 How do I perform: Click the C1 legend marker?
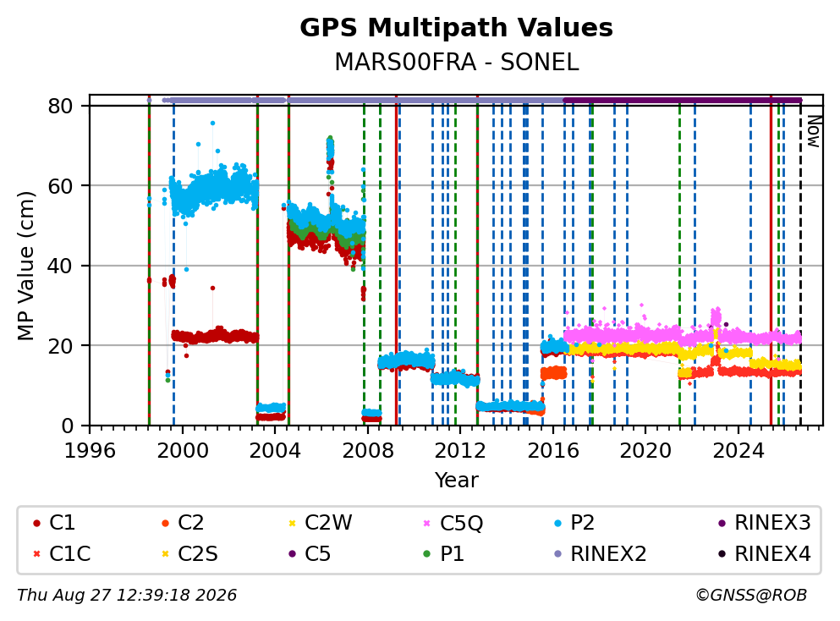point(36,524)
